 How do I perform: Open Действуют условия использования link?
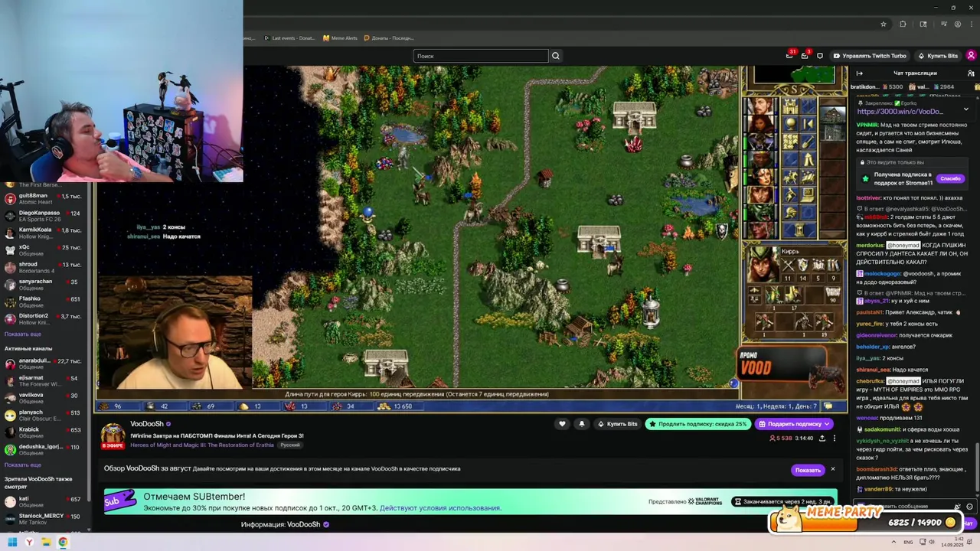(440, 508)
